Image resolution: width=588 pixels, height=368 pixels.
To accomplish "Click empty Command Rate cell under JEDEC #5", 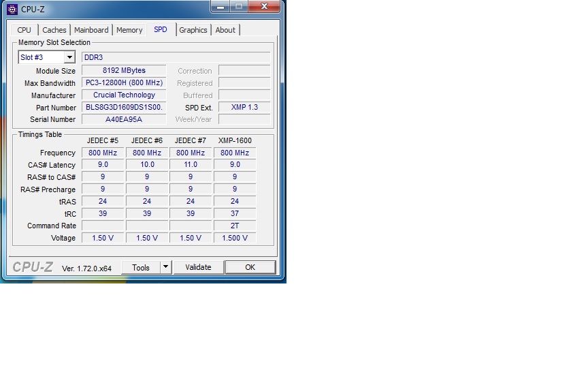I will click(103, 226).
